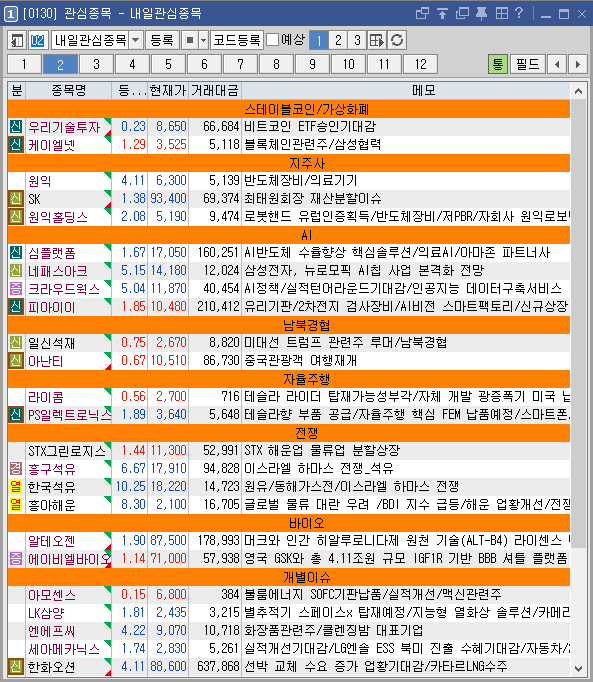Switch to group tab 3

coord(97,64)
